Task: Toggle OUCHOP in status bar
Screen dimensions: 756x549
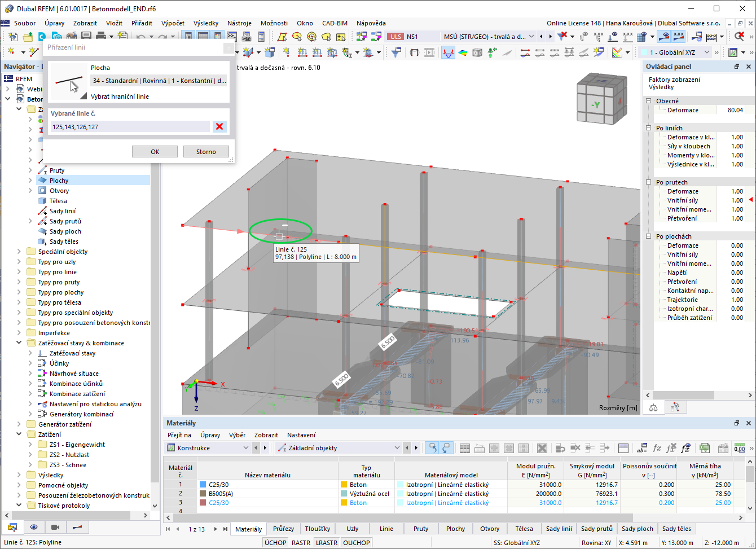Action: tap(357, 542)
